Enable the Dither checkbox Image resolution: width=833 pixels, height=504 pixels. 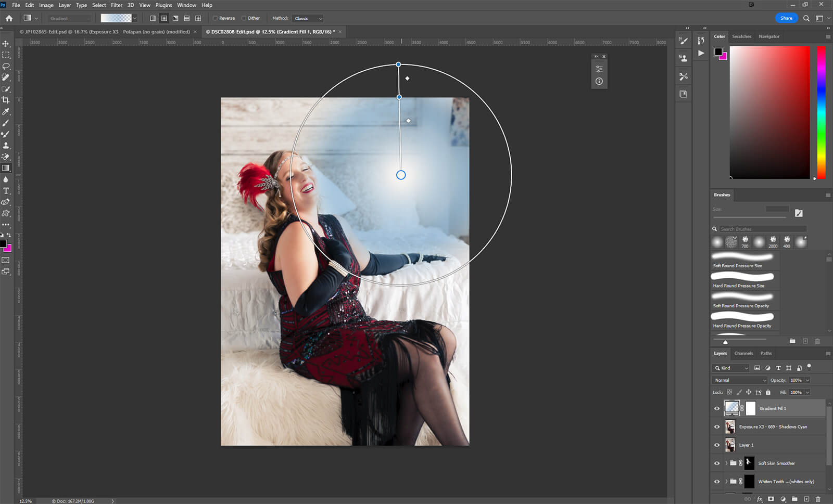pyautogui.click(x=244, y=18)
